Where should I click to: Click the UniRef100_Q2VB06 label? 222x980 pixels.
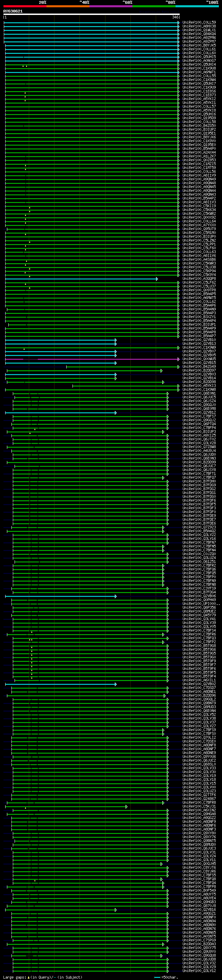199,596
